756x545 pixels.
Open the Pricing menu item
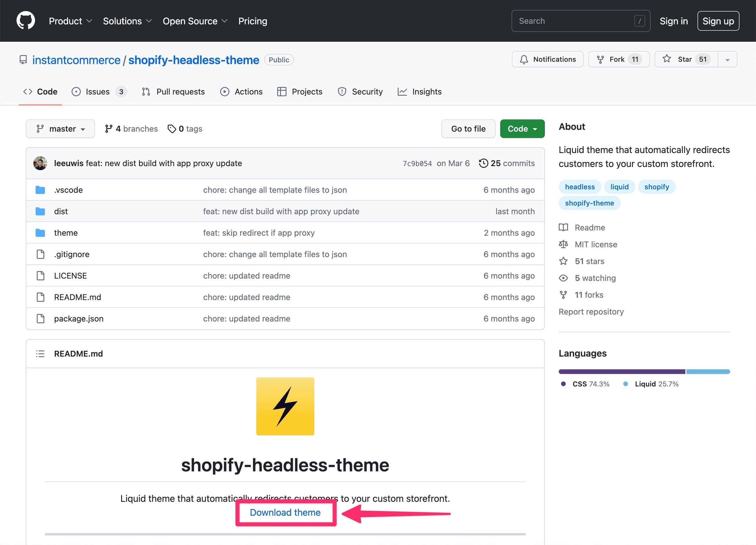252,21
